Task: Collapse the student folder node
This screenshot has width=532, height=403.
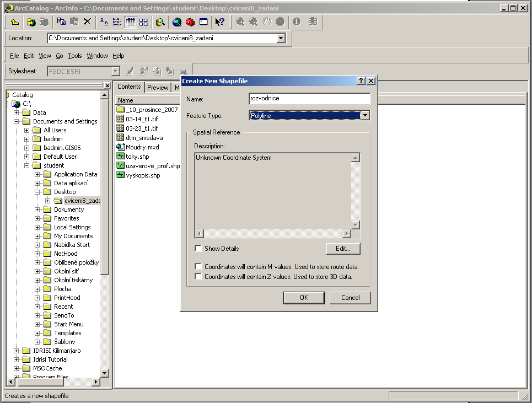Action: click(27, 165)
